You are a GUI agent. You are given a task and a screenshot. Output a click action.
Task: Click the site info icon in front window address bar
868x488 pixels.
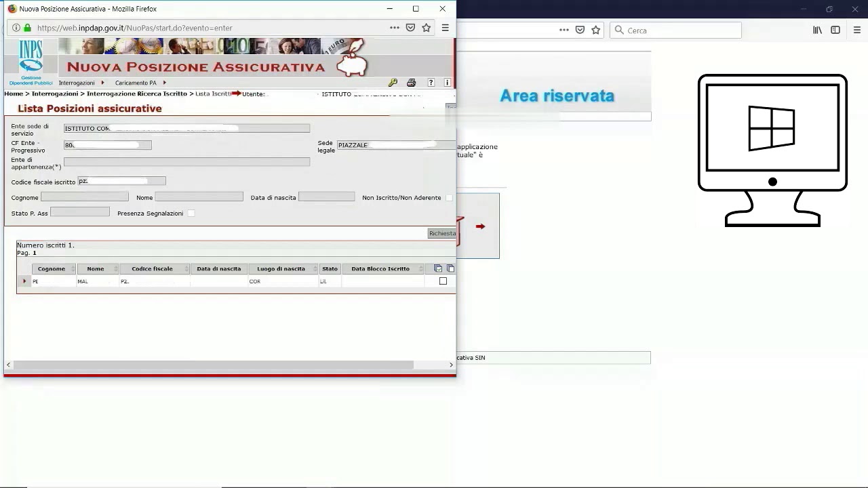pyautogui.click(x=16, y=28)
